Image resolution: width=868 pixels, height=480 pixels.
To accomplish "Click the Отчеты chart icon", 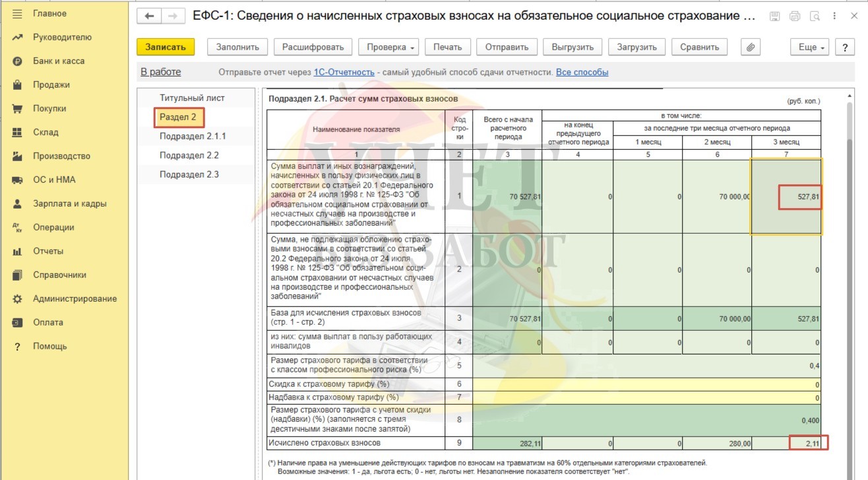I will [18, 252].
